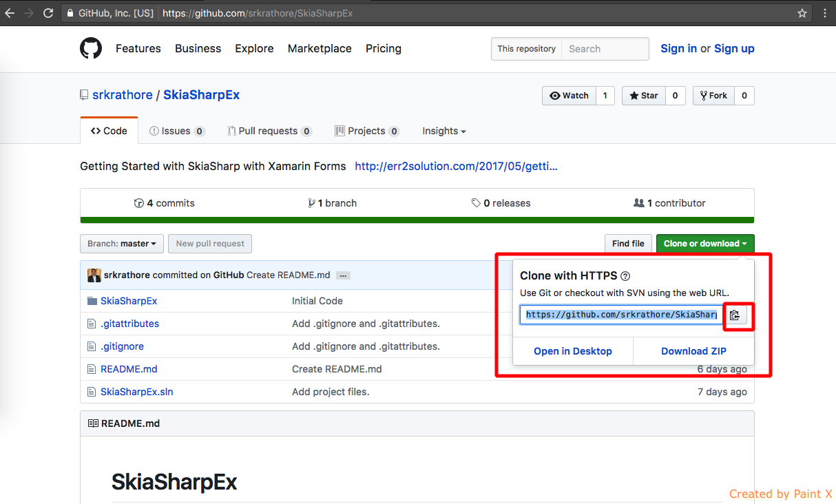Click the GitHub octocat logo
Screen dimensions: 836x504
click(91, 48)
